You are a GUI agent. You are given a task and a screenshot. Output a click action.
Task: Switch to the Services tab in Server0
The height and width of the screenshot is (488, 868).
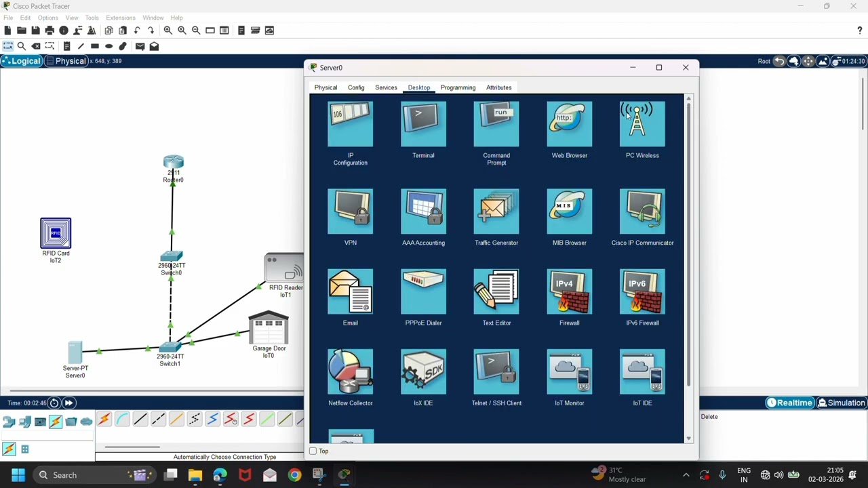coord(386,87)
